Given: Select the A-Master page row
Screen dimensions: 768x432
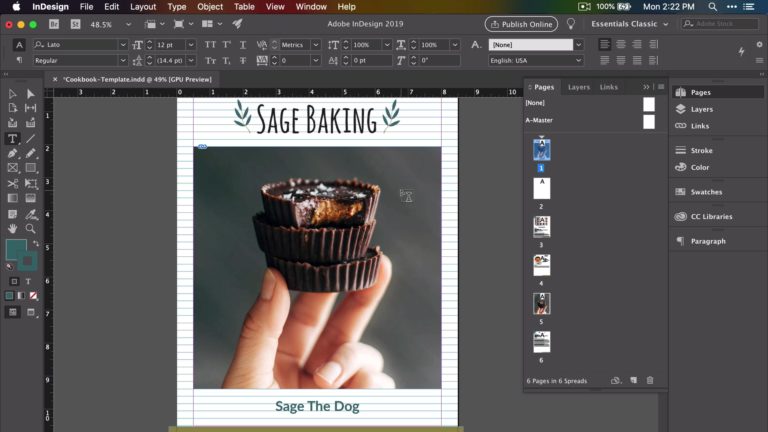Looking at the screenshot, I should tap(590, 120).
